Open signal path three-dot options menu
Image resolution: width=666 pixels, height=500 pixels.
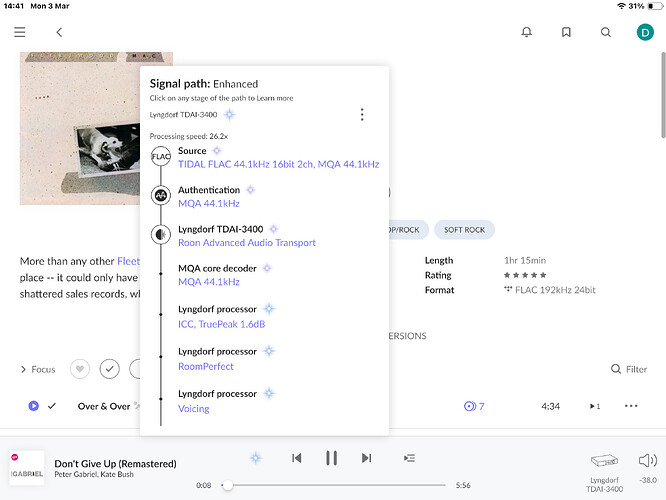pos(362,114)
